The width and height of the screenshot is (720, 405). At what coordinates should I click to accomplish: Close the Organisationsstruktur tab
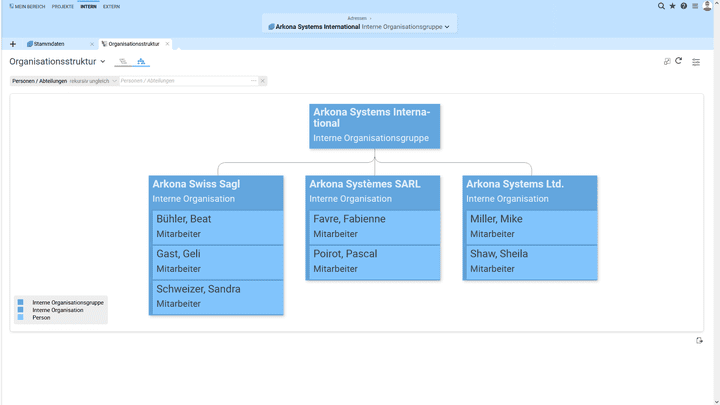click(x=167, y=44)
